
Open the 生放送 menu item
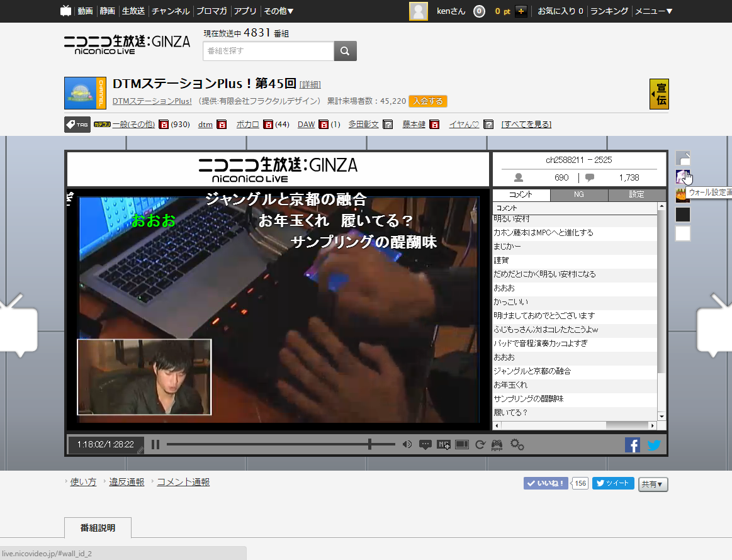(x=133, y=11)
